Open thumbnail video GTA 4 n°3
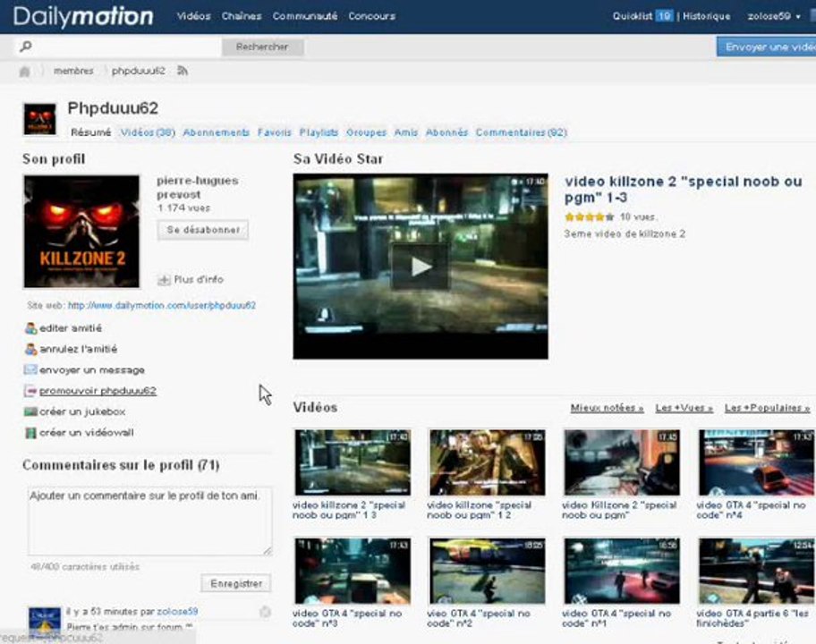The image size is (816, 644). click(353, 572)
